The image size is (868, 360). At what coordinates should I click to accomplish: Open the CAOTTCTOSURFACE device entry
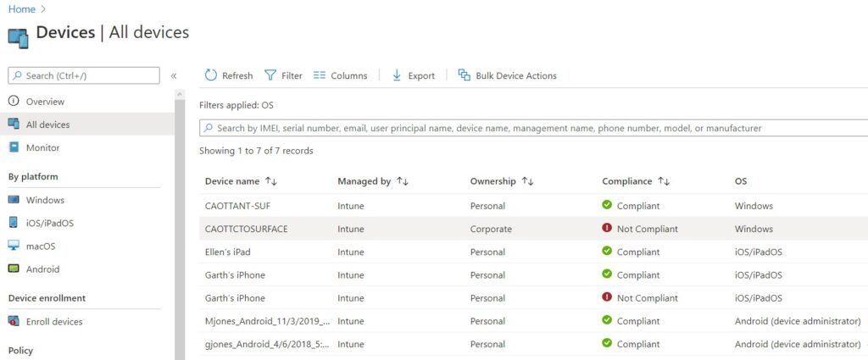click(247, 229)
